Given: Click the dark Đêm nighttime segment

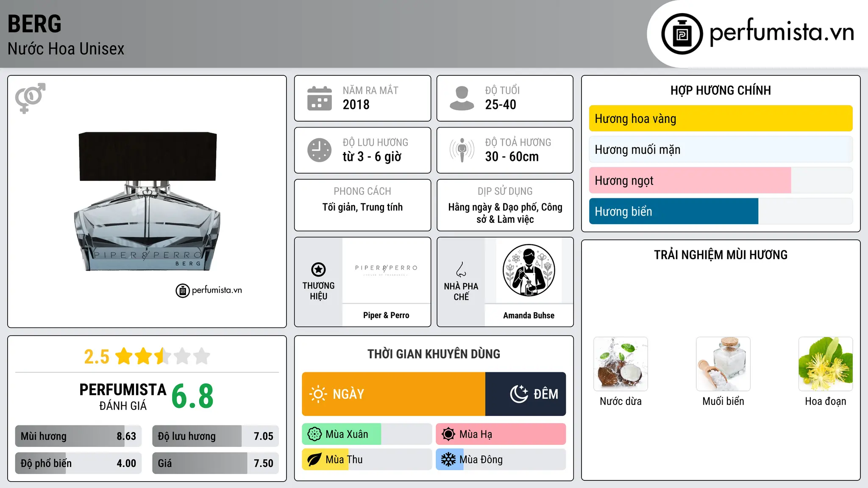Looking at the screenshot, I should 526,394.
